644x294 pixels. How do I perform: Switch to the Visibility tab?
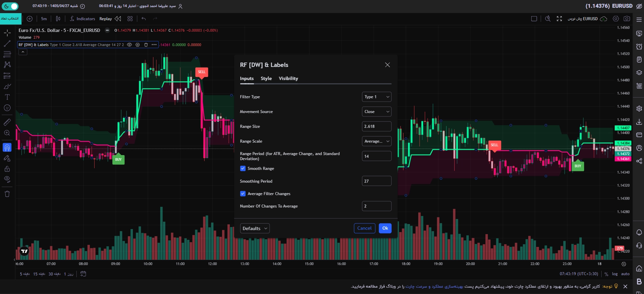pyautogui.click(x=288, y=78)
